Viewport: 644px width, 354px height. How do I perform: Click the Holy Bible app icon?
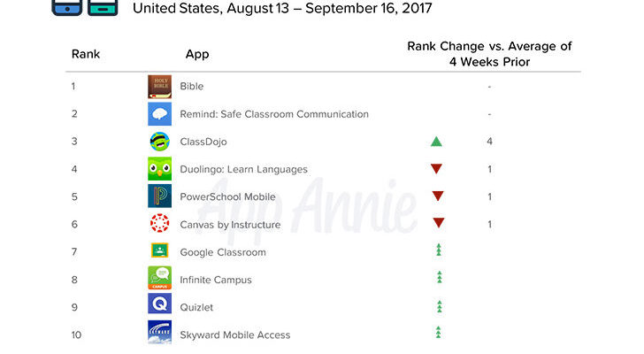(160, 86)
